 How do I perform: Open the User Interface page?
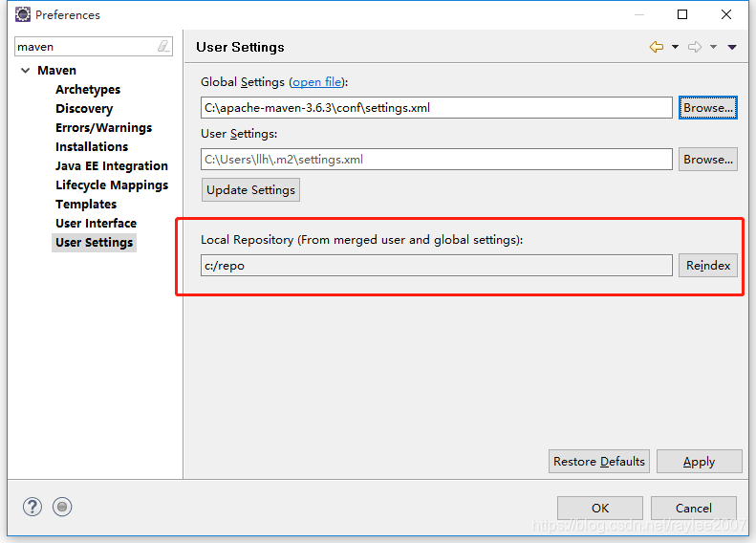[x=96, y=224]
